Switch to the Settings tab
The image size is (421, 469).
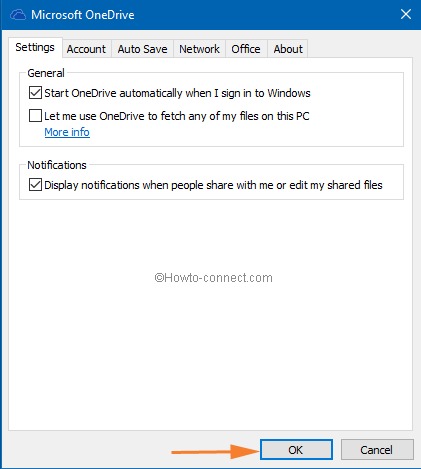(x=35, y=47)
